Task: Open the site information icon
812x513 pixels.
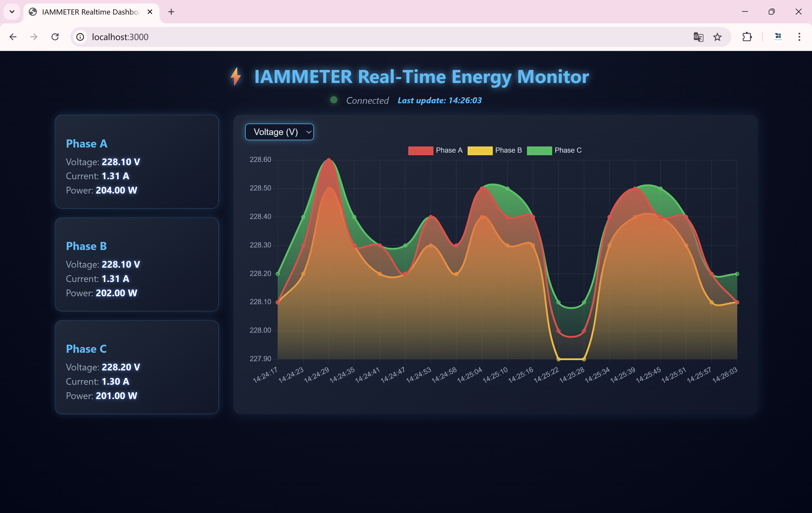Action: coord(80,37)
